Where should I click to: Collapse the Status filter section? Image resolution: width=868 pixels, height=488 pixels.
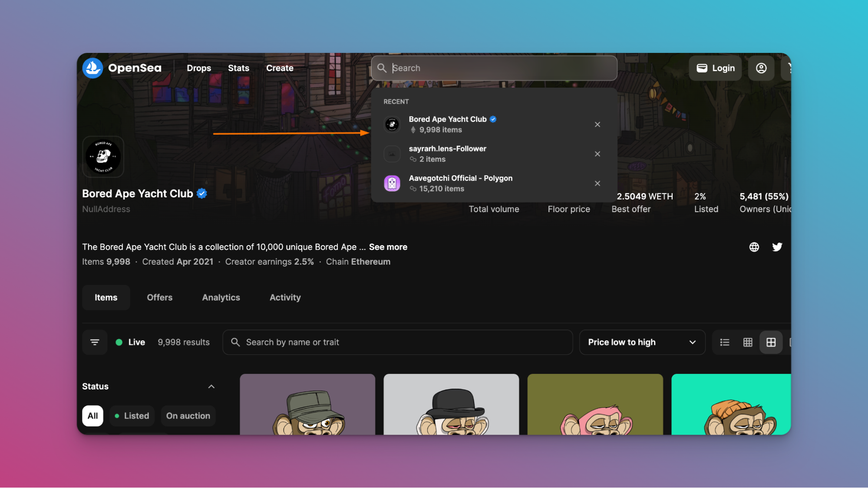[211, 386]
